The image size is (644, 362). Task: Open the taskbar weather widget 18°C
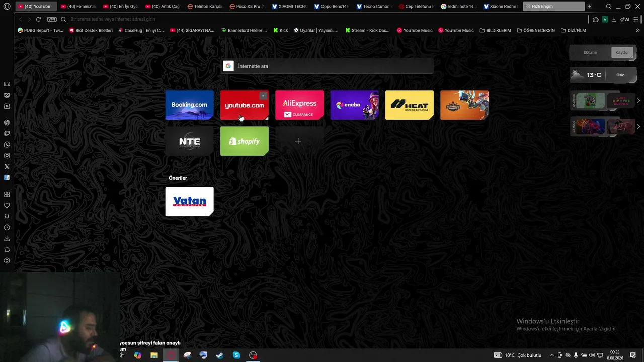[x=518, y=355]
